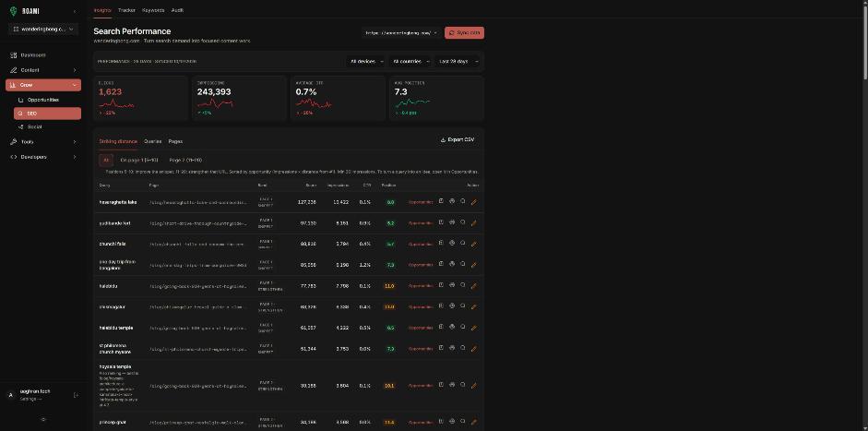Click Export CSV
The width and height of the screenshot is (868, 431).
click(x=458, y=140)
